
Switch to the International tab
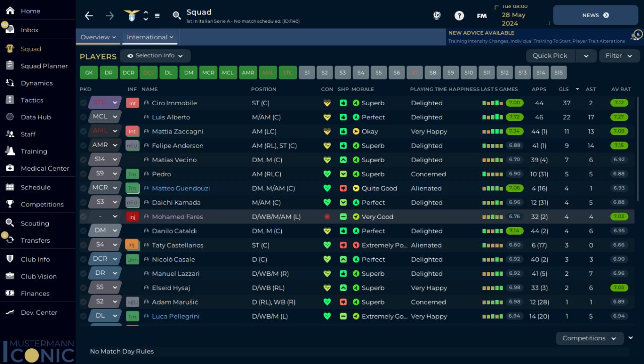(x=150, y=37)
